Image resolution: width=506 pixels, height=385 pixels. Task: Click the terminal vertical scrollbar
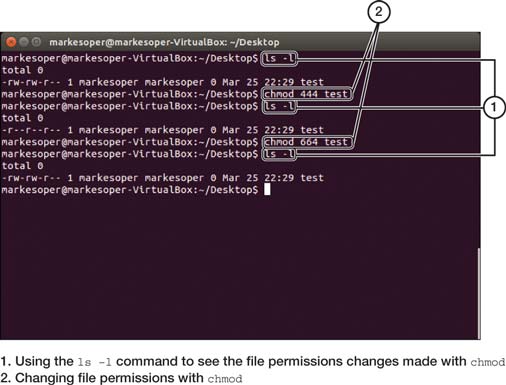point(479,293)
